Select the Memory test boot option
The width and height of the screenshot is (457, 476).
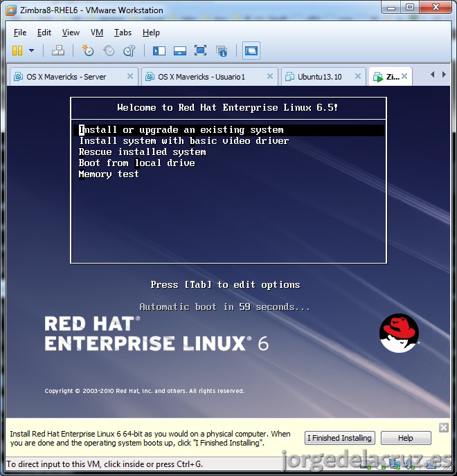tap(109, 174)
